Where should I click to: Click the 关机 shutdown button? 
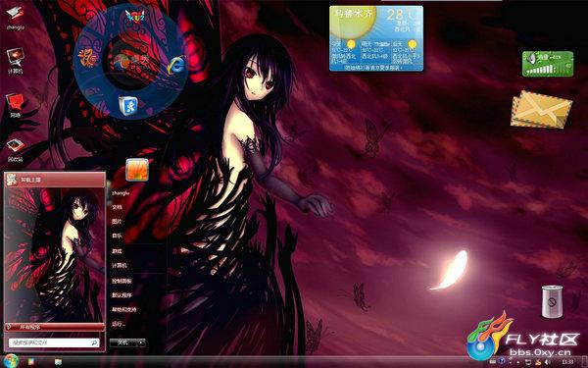[x=123, y=342]
